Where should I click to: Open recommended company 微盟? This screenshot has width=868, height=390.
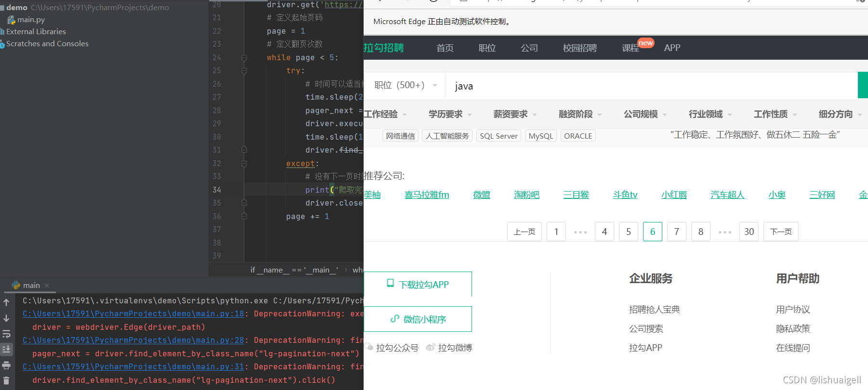[x=482, y=195]
